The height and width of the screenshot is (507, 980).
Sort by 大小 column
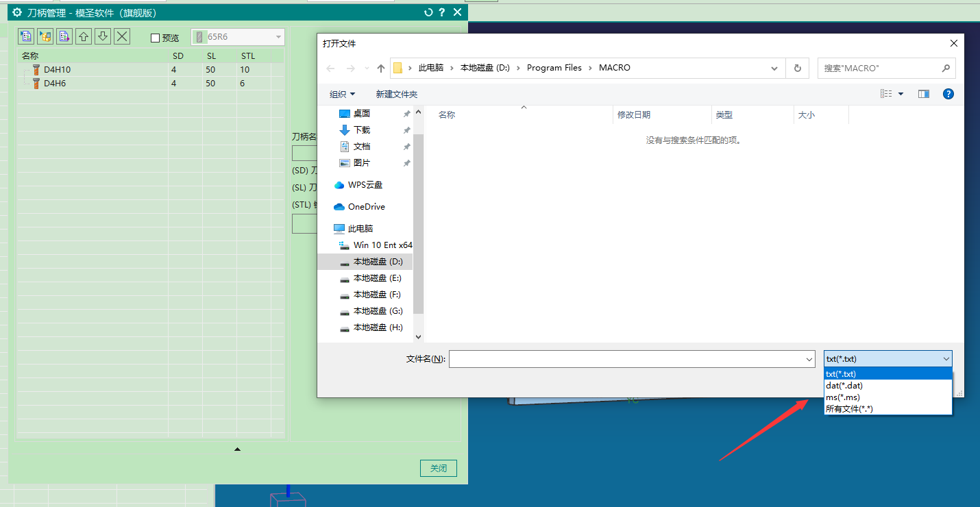click(807, 115)
